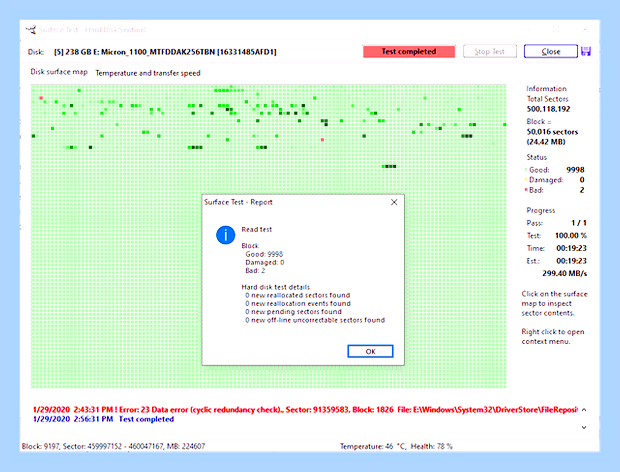Click '0 new reallocated sectors found' line
This screenshot has height=472, width=620.
point(297,295)
